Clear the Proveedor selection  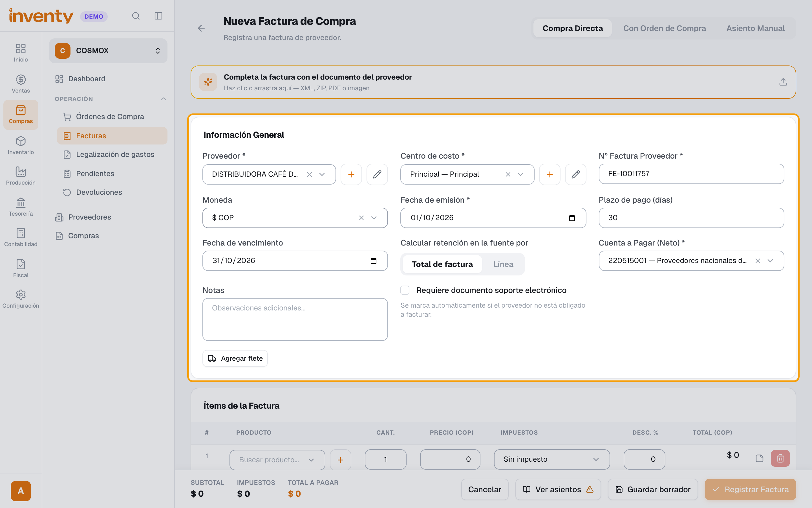click(x=309, y=174)
